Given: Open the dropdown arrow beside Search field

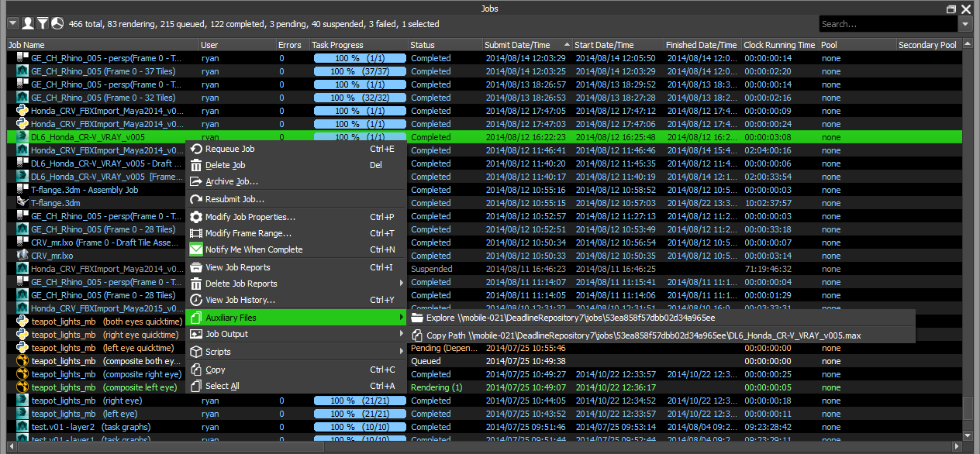Looking at the screenshot, I should (x=965, y=24).
